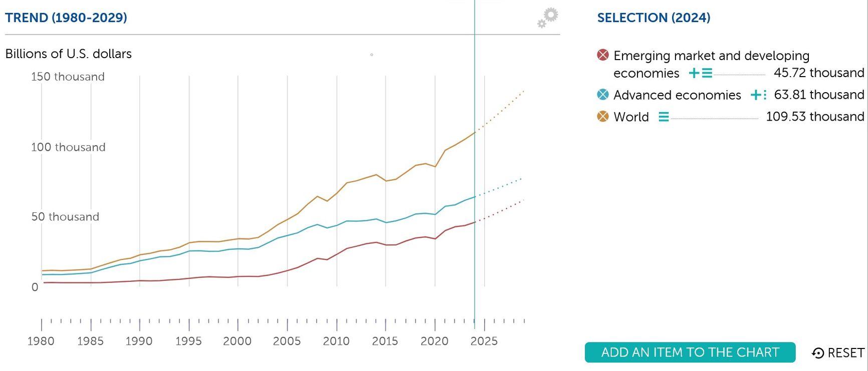Click the World legend label
The height and width of the screenshot is (371, 868).
tap(631, 117)
